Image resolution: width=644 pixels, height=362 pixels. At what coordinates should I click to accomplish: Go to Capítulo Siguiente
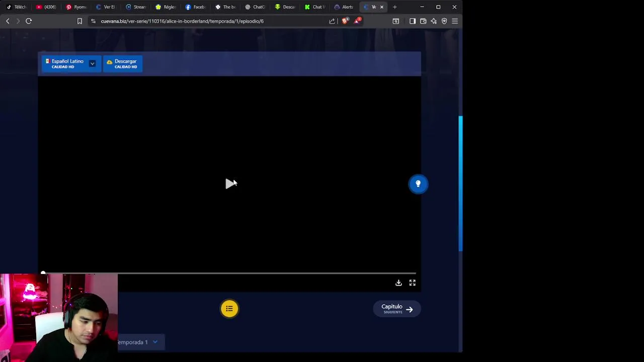click(397, 309)
